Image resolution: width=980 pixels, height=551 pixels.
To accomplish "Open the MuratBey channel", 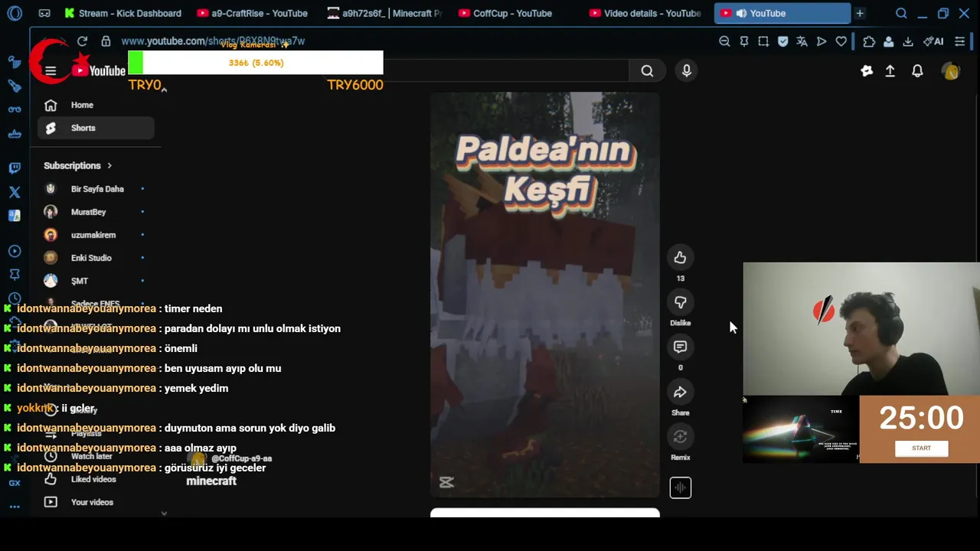I will [96, 212].
